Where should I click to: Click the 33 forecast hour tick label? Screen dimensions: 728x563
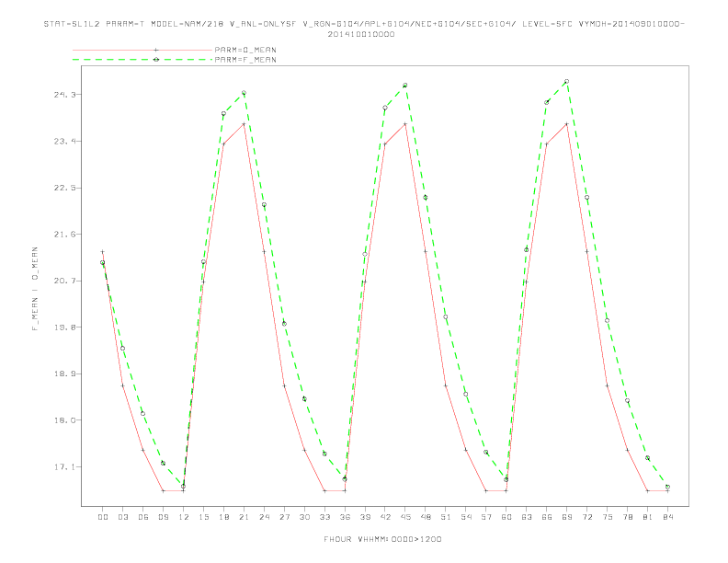point(324,517)
